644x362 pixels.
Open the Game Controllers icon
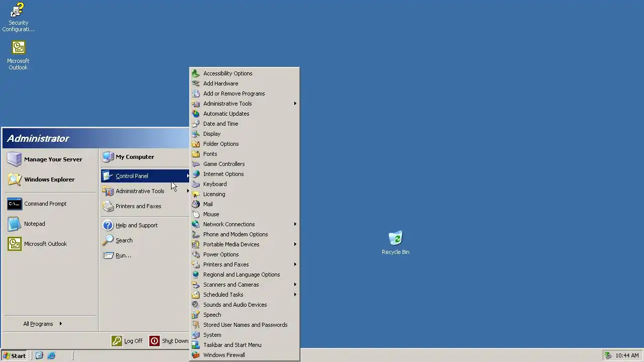click(196, 164)
